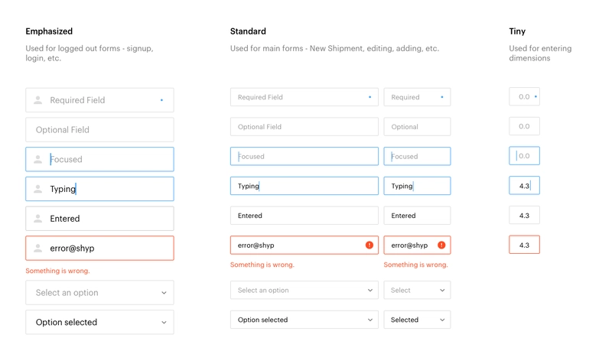612x364 pixels.
Task: Click 'Something is wrong.' under narrow Standard field
Action: pos(415,265)
